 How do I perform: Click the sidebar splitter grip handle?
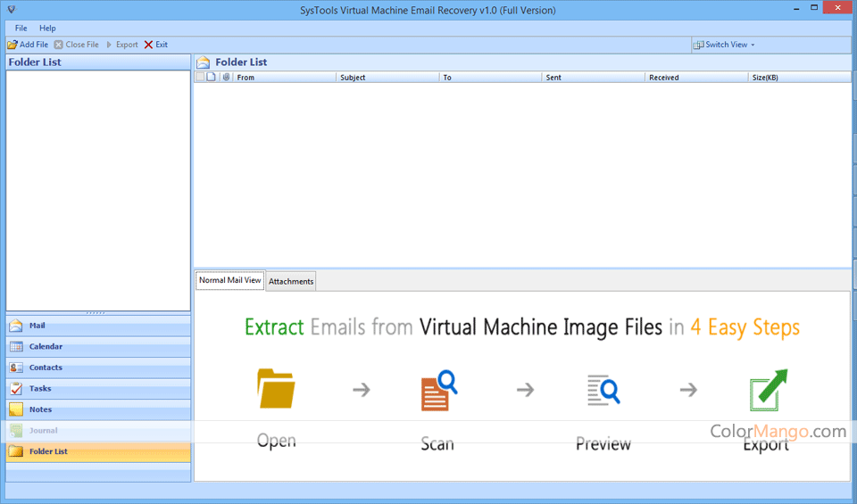click(96, 312)
